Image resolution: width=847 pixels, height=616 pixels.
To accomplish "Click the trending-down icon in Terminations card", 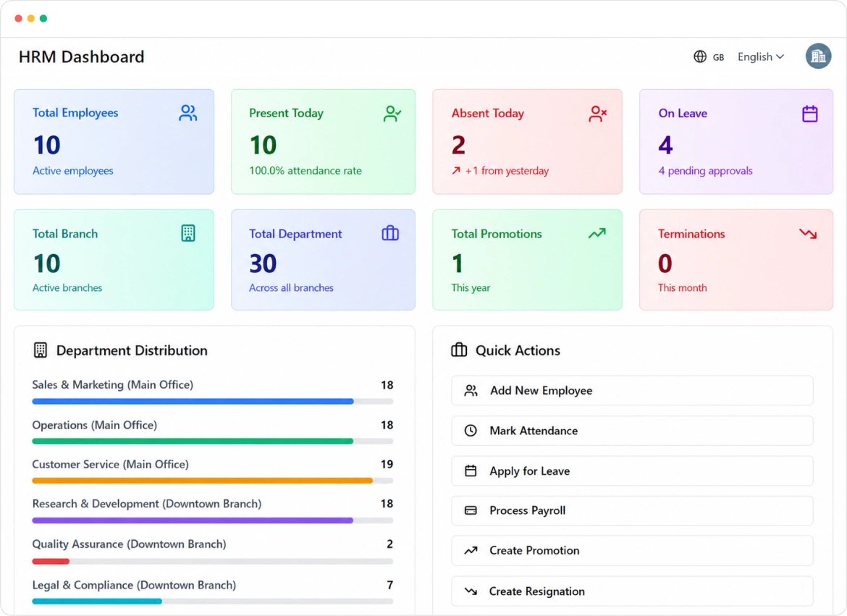I will (x=808, y=233).
